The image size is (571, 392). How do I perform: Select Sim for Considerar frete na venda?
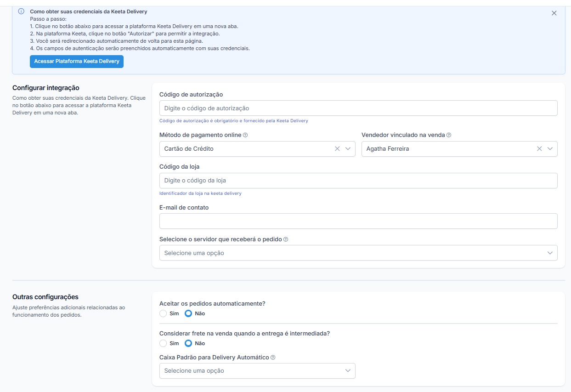[x=163, y=343]
